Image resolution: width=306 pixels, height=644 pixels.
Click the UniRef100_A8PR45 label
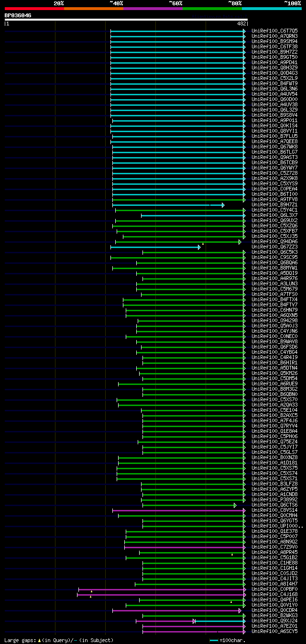pos(274,552)
